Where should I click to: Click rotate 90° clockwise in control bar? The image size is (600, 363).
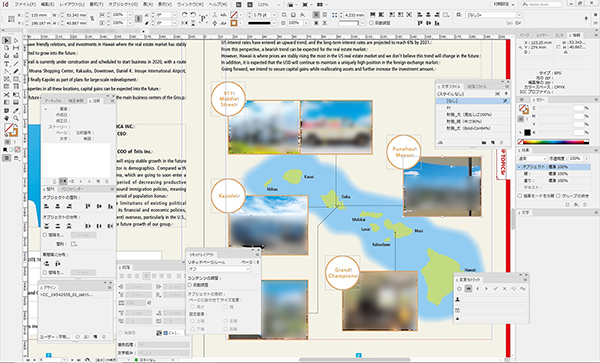click(x=185, y=15)
